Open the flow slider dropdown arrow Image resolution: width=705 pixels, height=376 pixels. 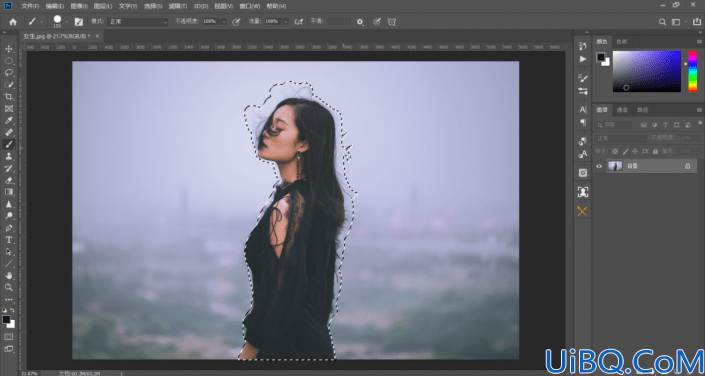coord(286,22)
